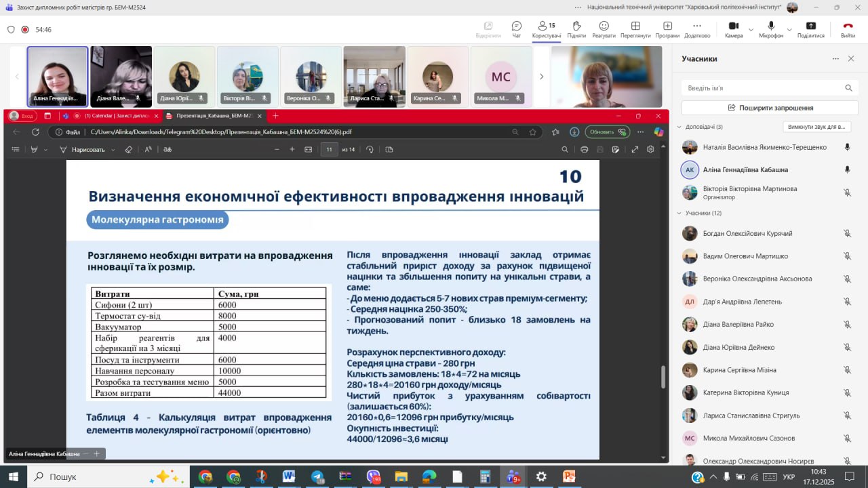Click the Обновить update button in browser
Screen dimensions: 868x488
point(608,132)
